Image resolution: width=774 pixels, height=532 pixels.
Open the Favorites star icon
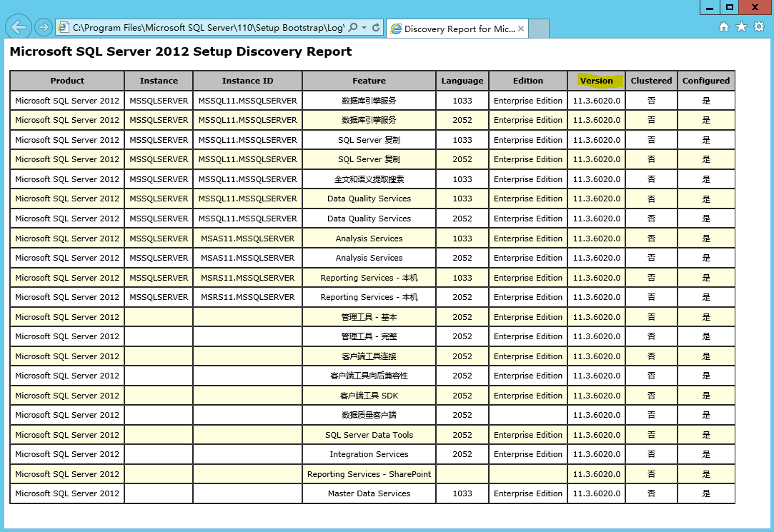(741, 27)
